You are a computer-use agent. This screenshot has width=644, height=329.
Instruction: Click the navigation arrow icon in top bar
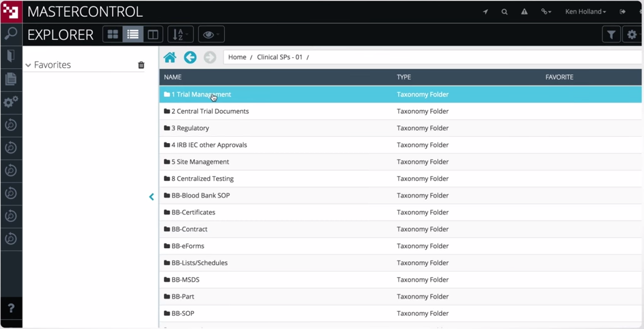pos(485,11)
